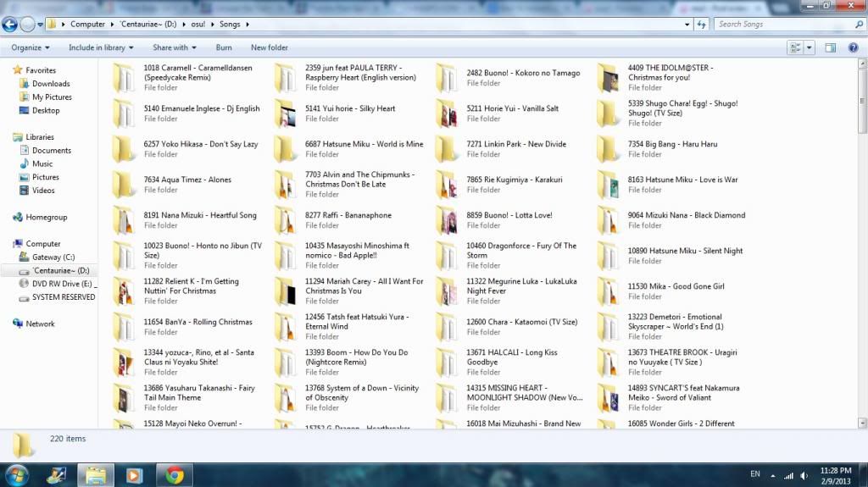The height and width of the screenshot is (487, 868).
Task: Open Pictures library in sidebar
Action: pos(46,177)
